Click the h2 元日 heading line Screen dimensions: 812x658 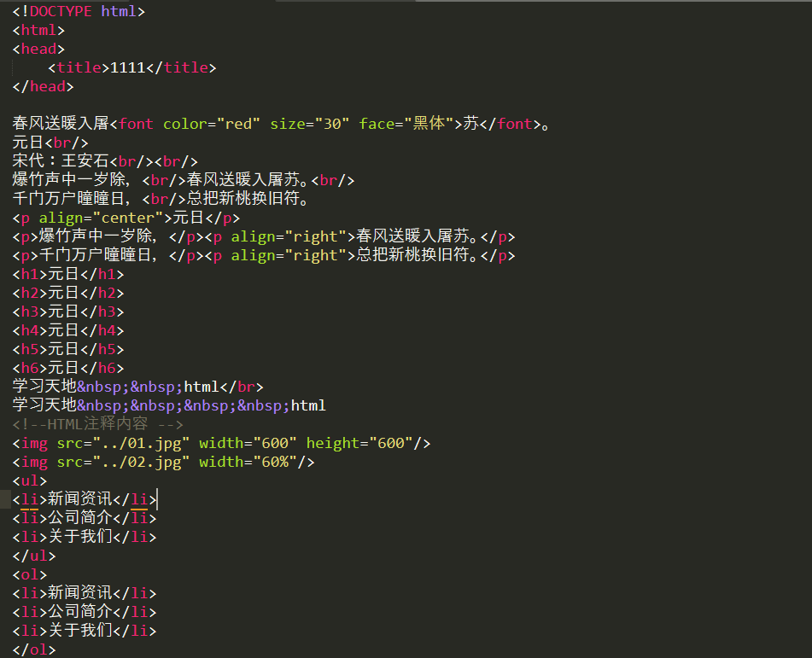pyautogui.click(x=67, y=293)
